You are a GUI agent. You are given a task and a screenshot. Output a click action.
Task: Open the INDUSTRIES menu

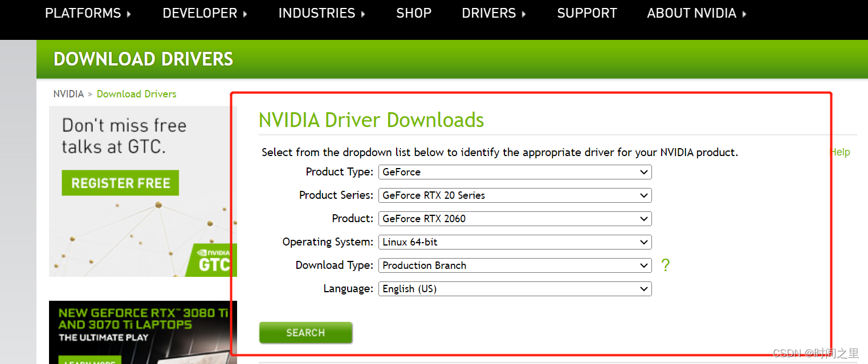322,13
